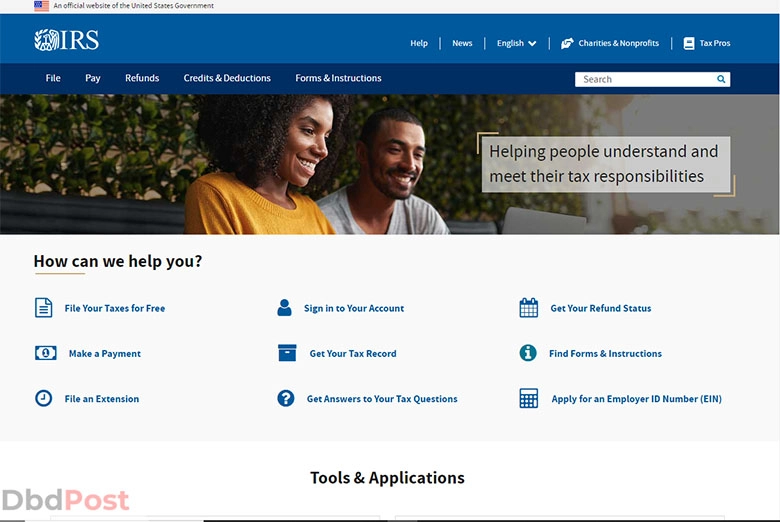Click the 'Tools & Applications' heading
Image resolution: width=780 pixels, height=522 pixels.
click(387, 477)
